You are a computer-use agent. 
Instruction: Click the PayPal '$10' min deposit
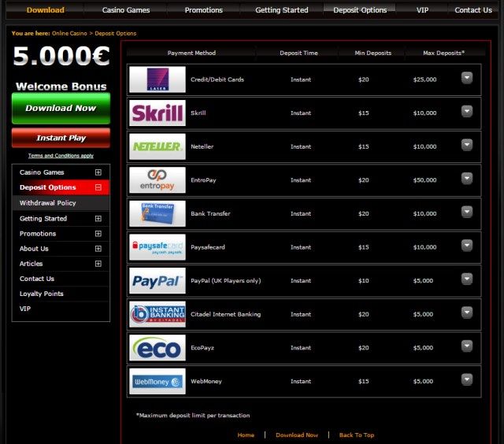tap(364, 281)
